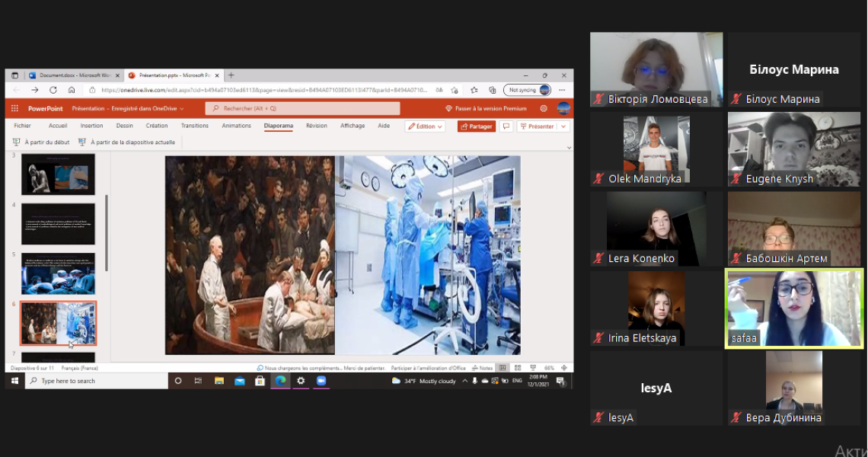Open Edge tab actions menu icon
The image size is (868, 457).
(15, 75)
